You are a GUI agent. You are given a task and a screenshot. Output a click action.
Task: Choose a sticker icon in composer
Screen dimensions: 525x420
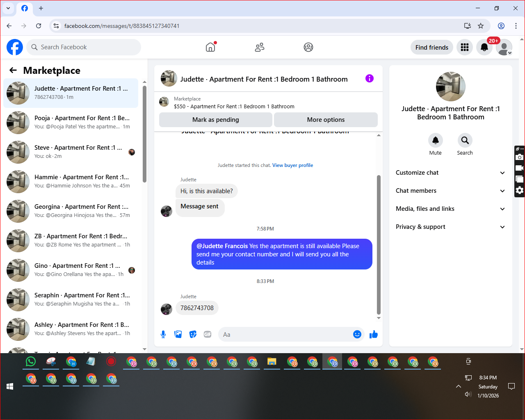193,334
